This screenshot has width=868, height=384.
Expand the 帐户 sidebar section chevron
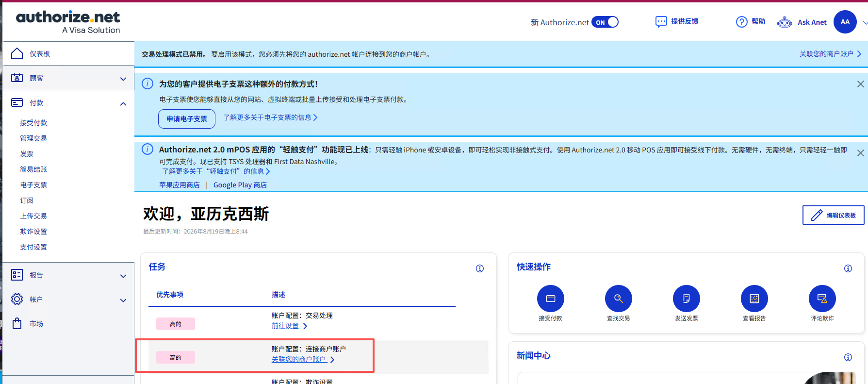123,300
